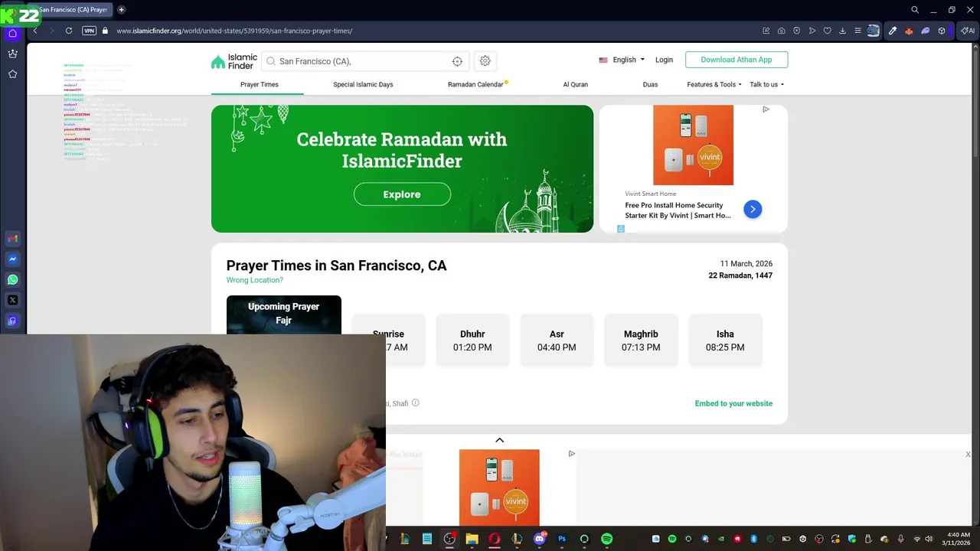This screenshot has height=551, width=980.
Task: Open the English language dropdown
Action: point(622,60)
